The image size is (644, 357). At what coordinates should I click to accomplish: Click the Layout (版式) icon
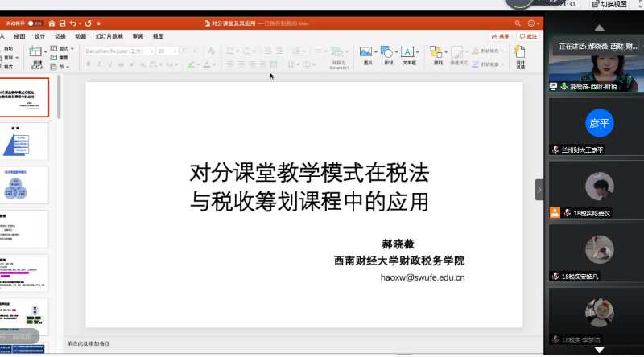(x=54, y=48)
